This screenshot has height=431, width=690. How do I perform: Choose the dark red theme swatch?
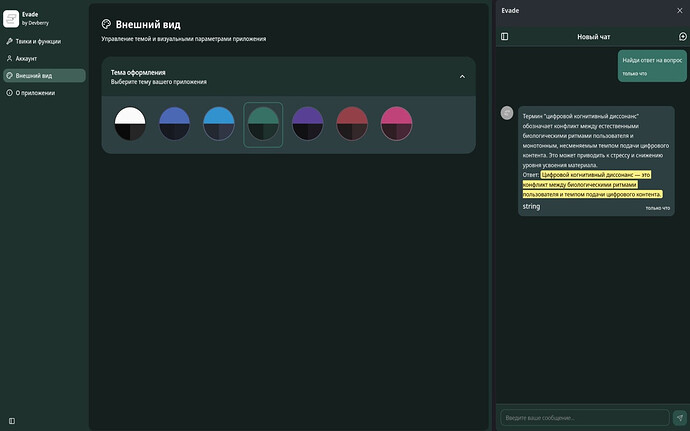(x=352, y=124)
